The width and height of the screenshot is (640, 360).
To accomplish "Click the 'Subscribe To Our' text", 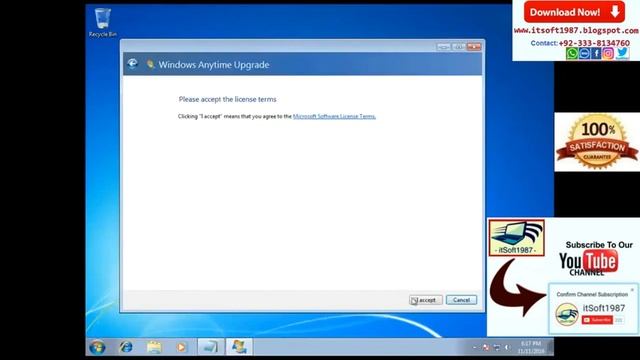I will click(x=599, y=245).
